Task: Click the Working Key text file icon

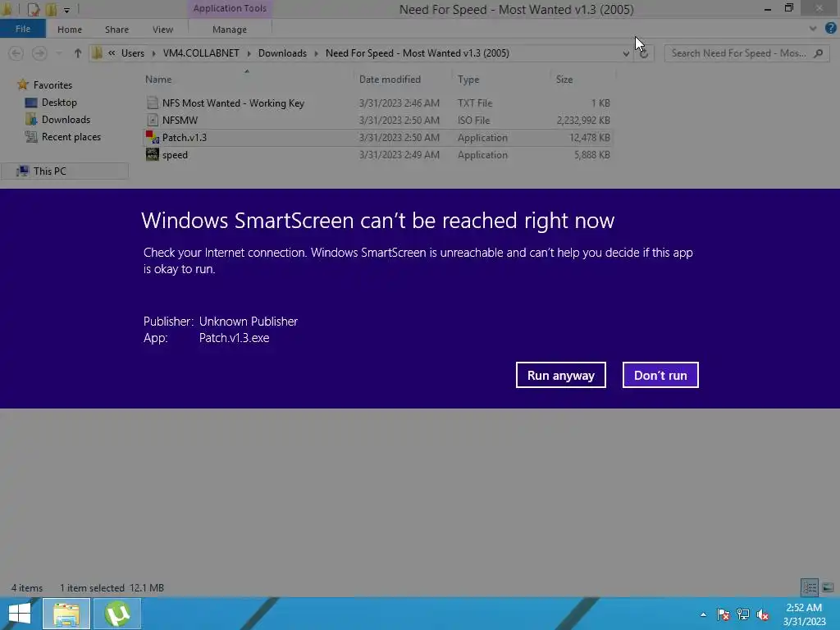Action: [153, 103]
